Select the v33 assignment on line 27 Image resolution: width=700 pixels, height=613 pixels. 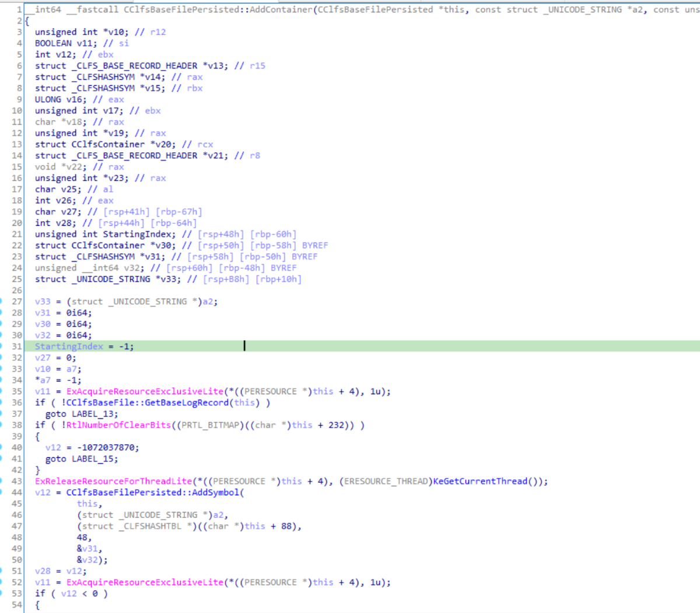click(127, 302)
